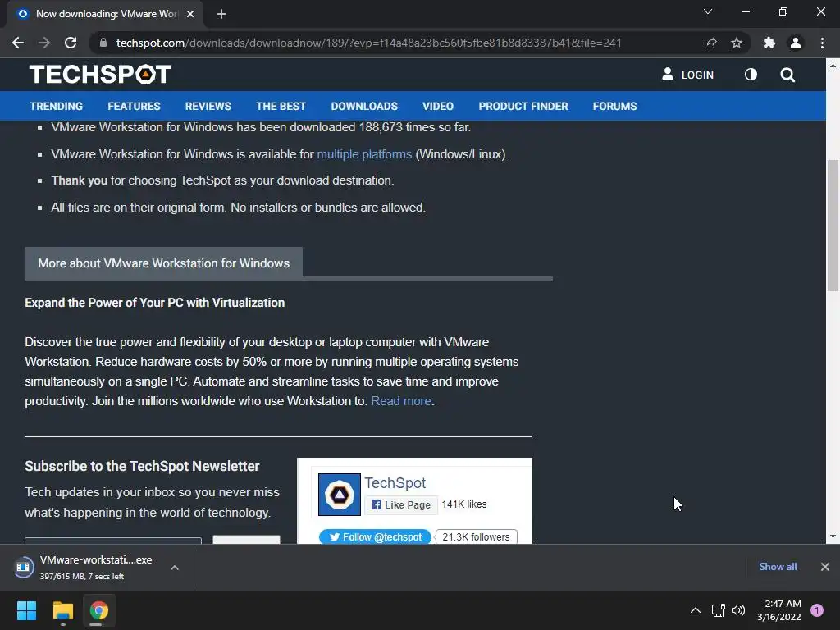840x630 pixels.
Task: Click the page scrollbar down arrow
Action: [833, 536]
